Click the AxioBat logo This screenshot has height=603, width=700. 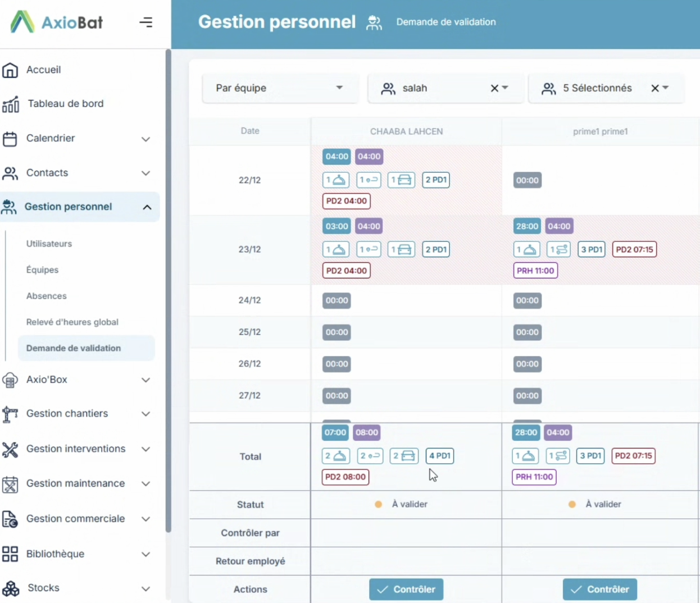(57, 22)
